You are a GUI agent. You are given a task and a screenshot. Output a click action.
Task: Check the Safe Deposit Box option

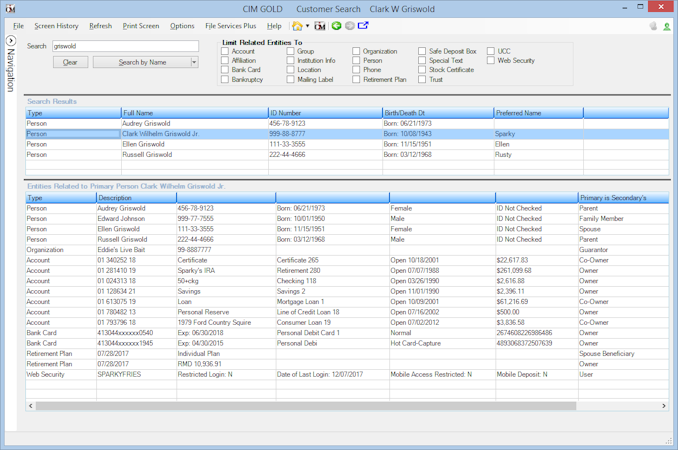click(x=423, y=51)
